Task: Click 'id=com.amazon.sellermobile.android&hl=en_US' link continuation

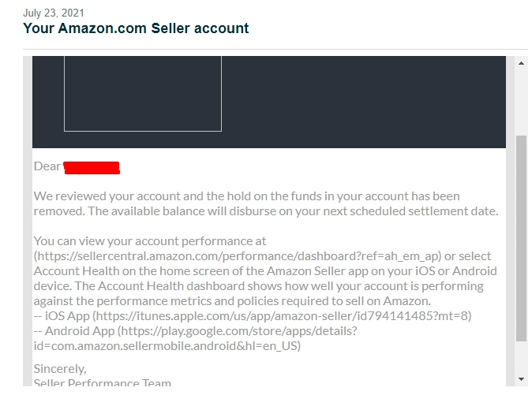Action: tap(167, 346)
